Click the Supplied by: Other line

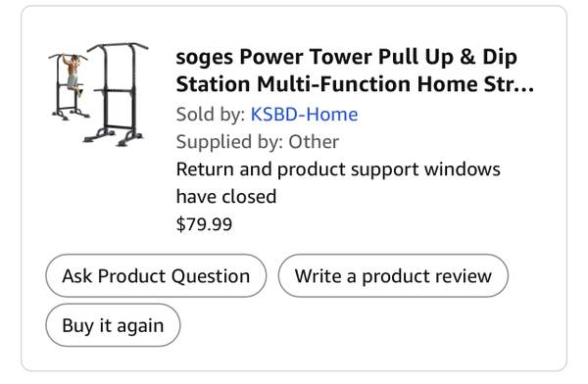pyautogui.click(x=257, y=142)
